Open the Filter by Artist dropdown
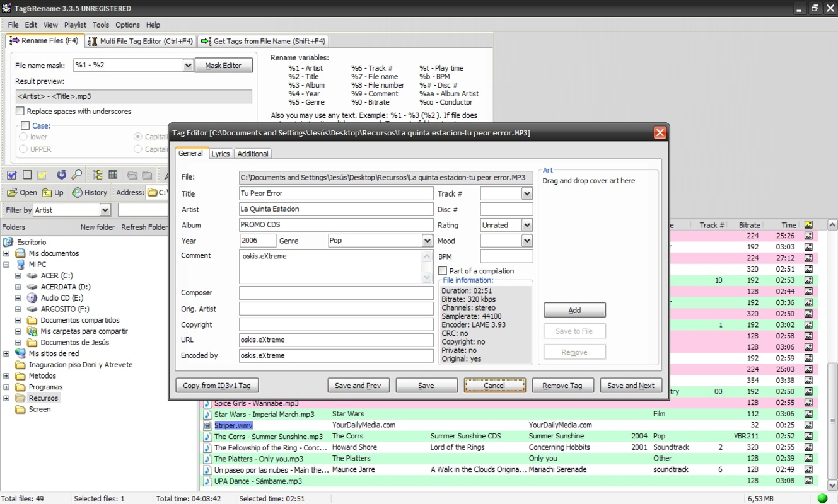 (105, 210)
